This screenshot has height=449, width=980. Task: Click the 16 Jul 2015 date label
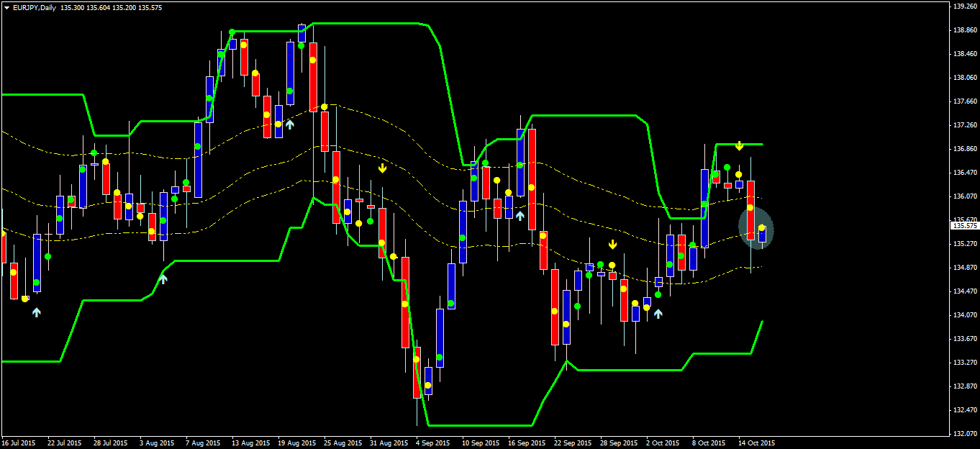tap(19, 443)
